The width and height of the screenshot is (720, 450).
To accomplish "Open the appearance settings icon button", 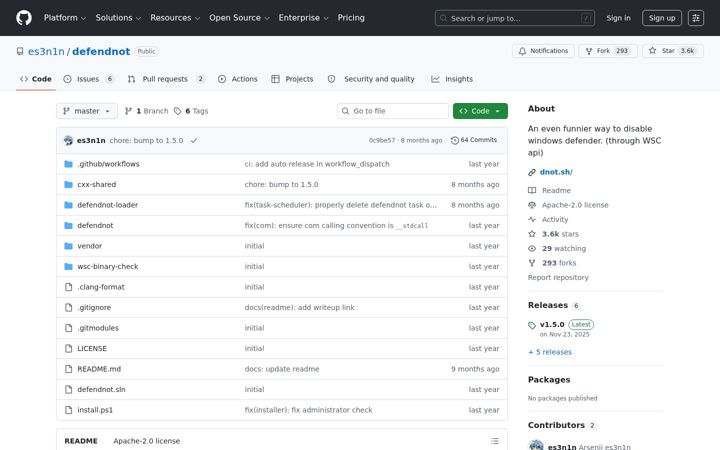I will [x=696, y=18].
